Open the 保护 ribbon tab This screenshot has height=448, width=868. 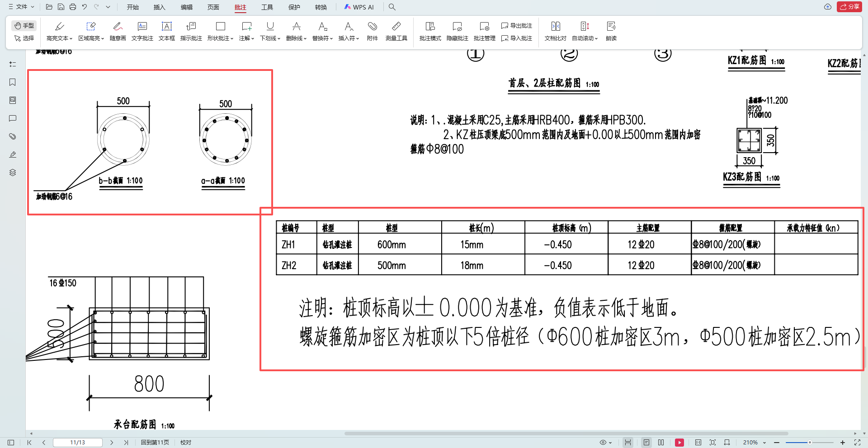(x=294, y=7)
